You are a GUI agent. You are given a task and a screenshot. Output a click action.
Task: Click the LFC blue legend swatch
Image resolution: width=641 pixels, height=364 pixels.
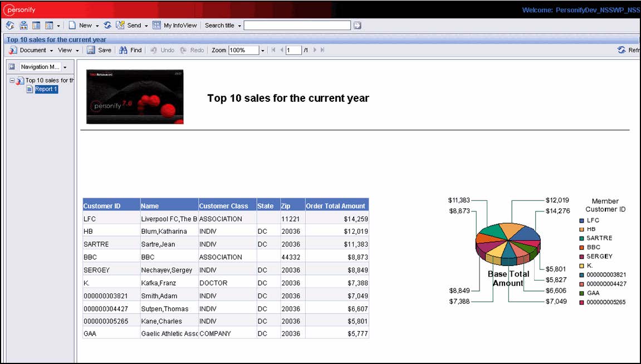point(581,220)
